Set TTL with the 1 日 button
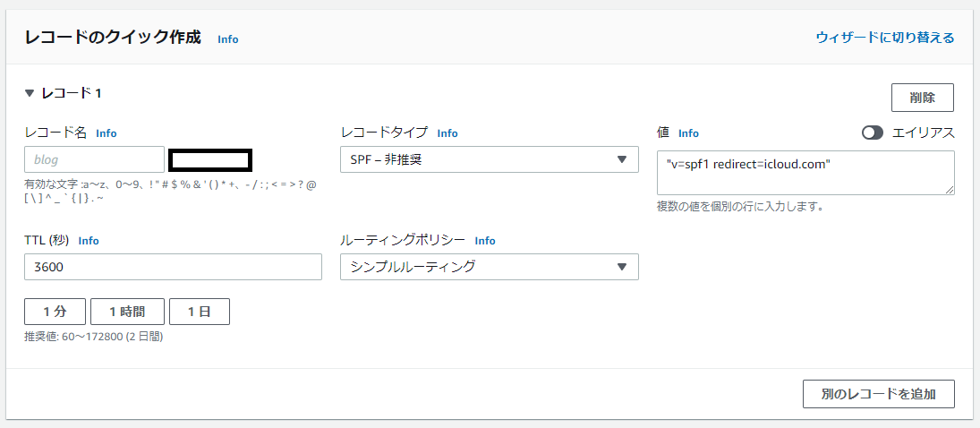Screen dimensions: 980x428 pyautogui.click(x=200, y=312)
